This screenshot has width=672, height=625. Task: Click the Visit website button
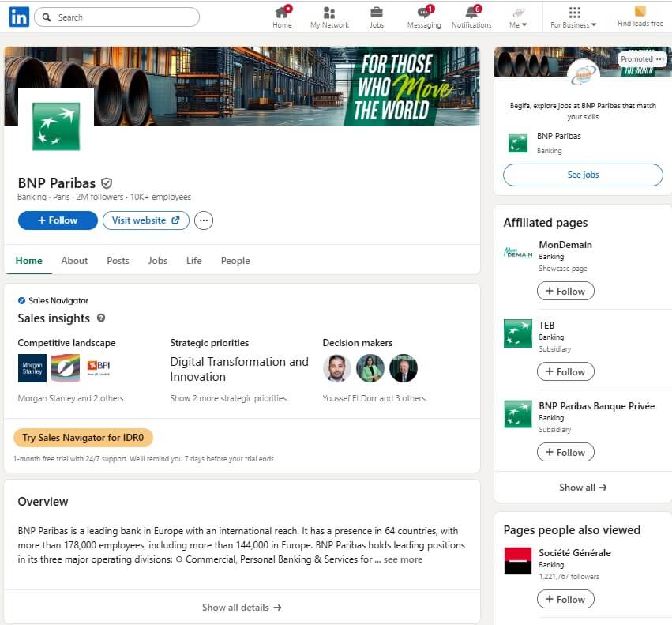tap(146, 220)
